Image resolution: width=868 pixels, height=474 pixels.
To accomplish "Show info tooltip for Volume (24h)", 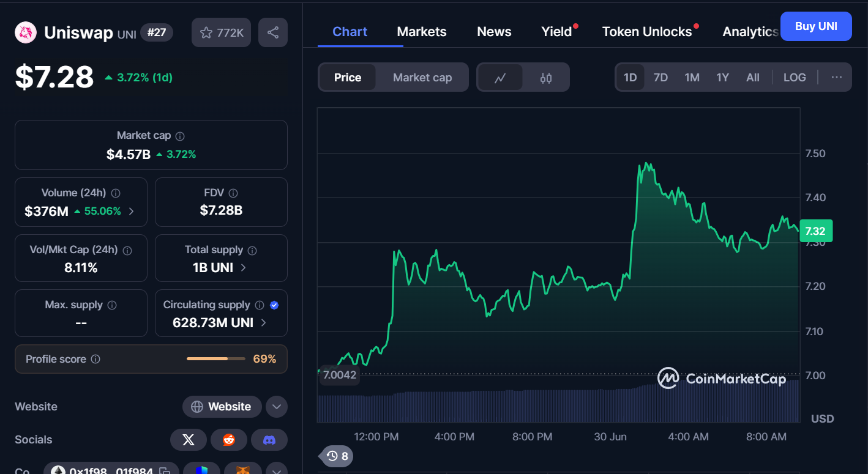I will point(116,193).
